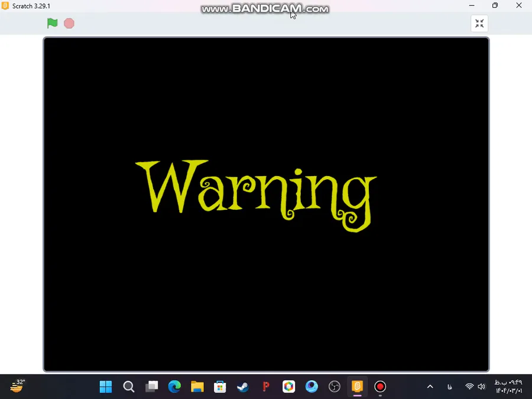The width and height of the screenshot is (532, 399).
Task: Open Steam from taskbar
Action: point(243,387)
